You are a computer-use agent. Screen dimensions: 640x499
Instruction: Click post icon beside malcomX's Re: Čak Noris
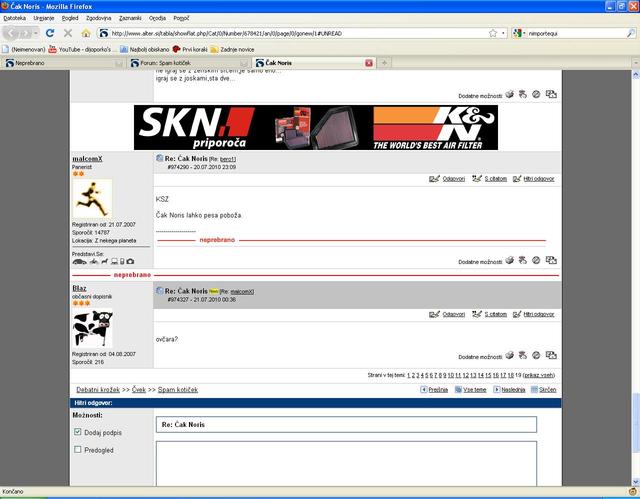click(x=160, y=158)
